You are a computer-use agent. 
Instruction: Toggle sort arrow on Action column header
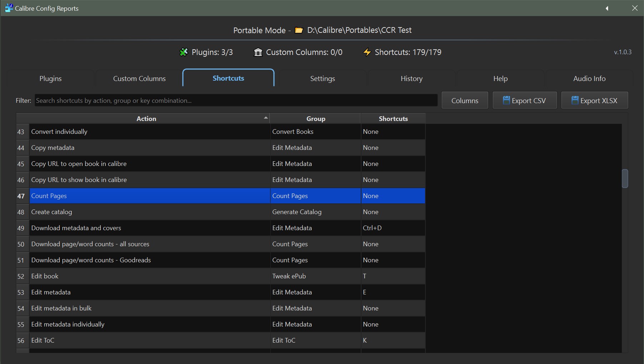265,118
